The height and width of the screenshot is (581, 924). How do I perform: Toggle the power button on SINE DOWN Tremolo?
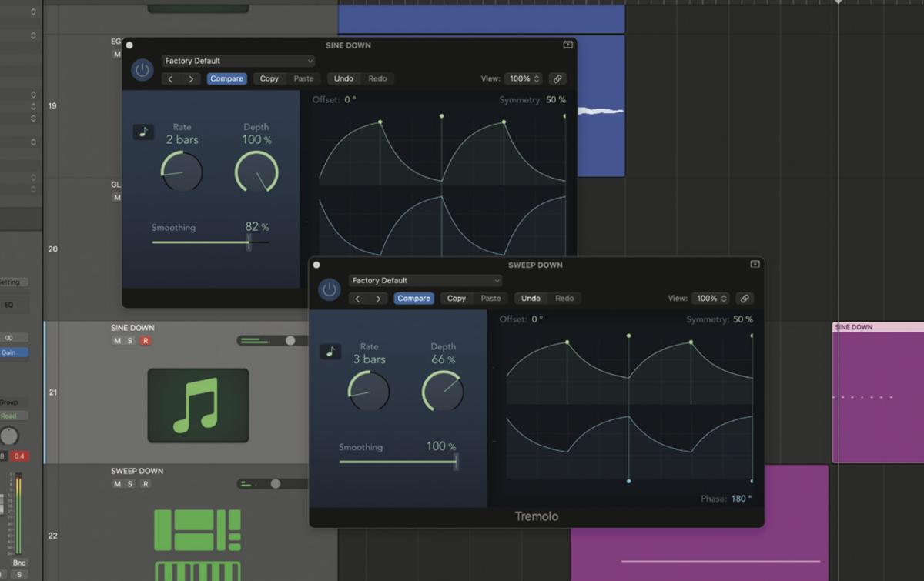(x=142, y=69)
